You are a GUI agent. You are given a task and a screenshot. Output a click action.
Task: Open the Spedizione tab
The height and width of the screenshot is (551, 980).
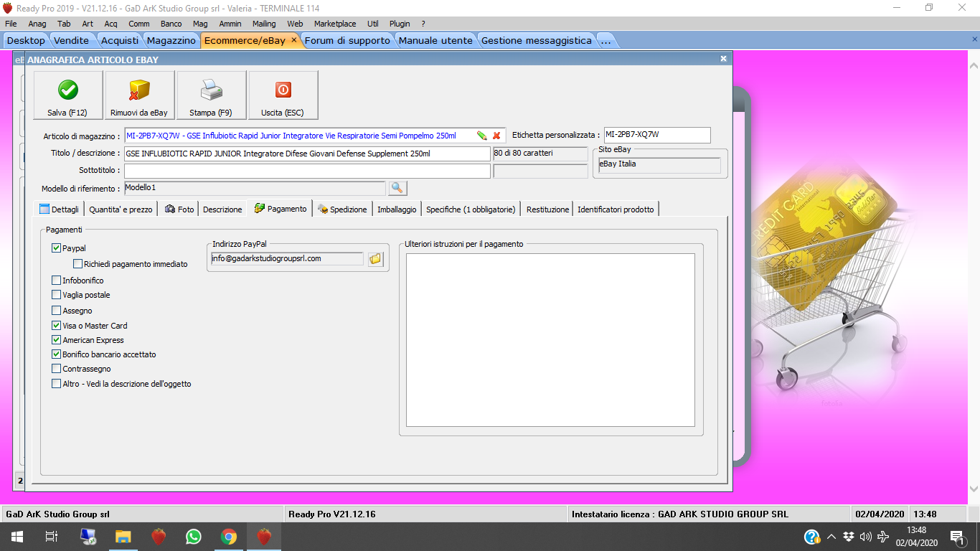(342, 209)
